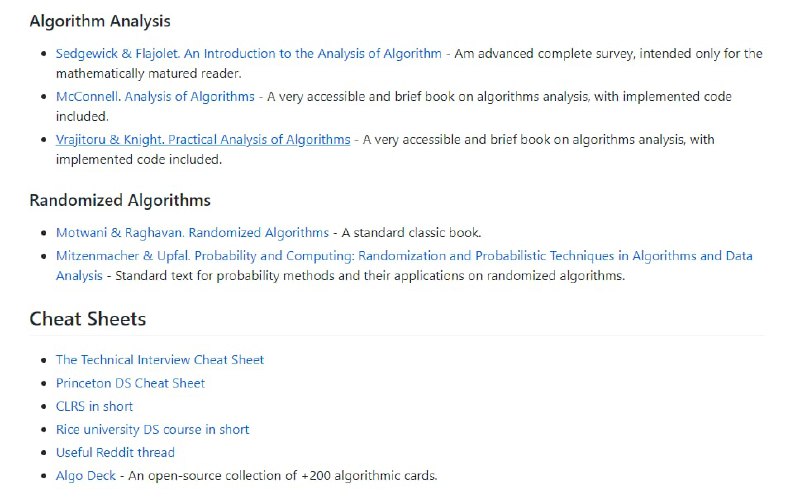This screenshot has height=504, width=800.
Task: Open The Technical Interview Cheat Sheet
Action: tap(160, 359)
